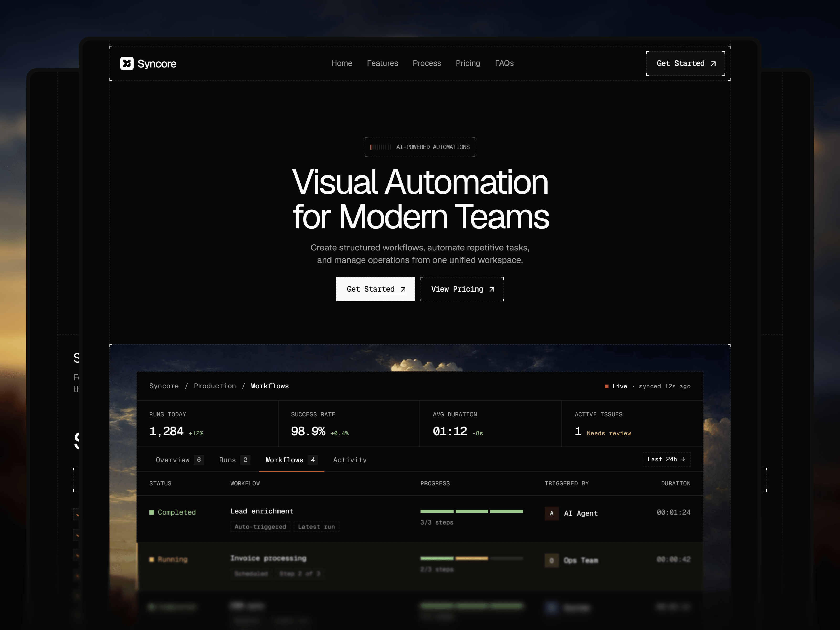This screenshot has height=630, width=840.
Task: Click the Success Rate value 98.9%
Action: point(308,431)
